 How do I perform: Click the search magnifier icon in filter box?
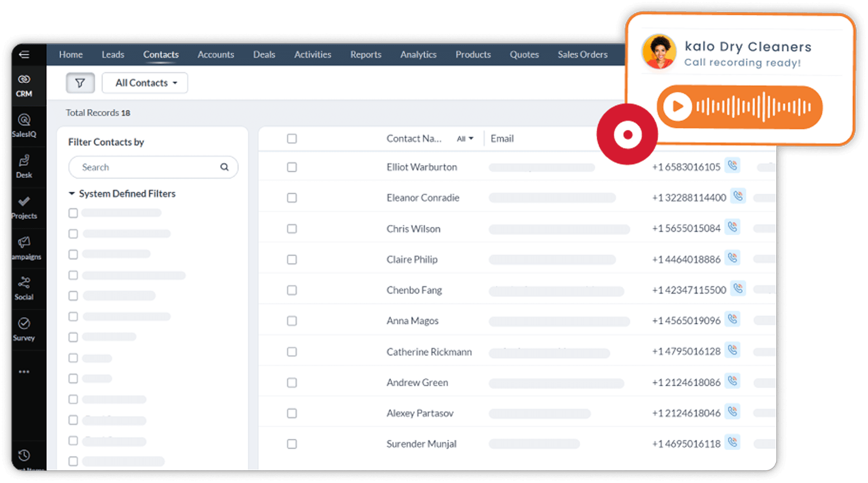click(224, 167)
